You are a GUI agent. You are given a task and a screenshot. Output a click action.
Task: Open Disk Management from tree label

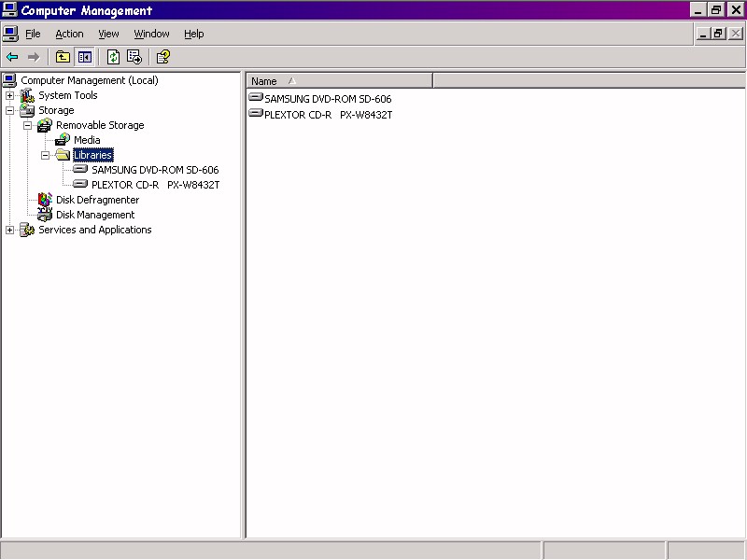95,215
